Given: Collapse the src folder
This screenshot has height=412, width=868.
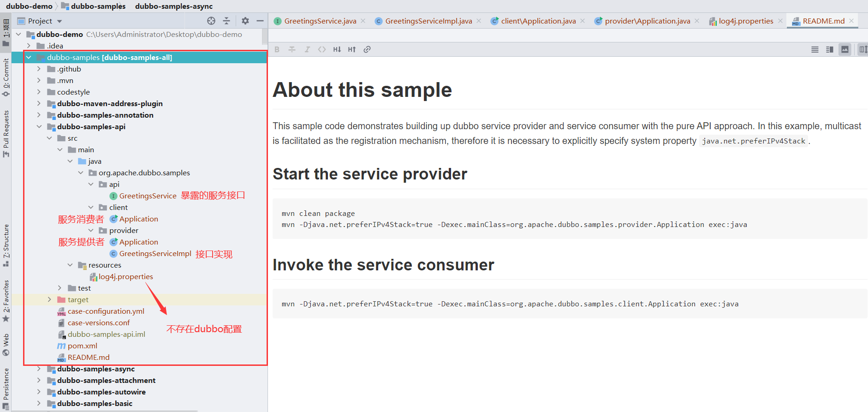Looking at the screenshot, I should click(49, 138).
